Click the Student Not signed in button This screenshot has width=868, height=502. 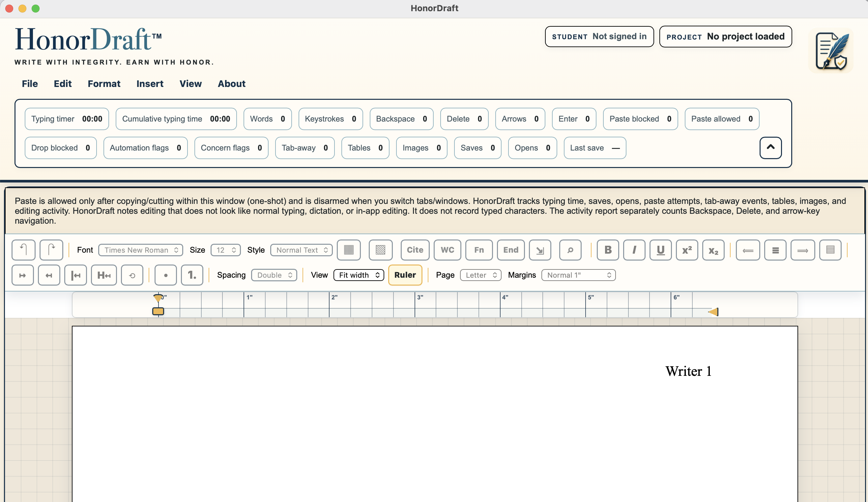(599, 36)
